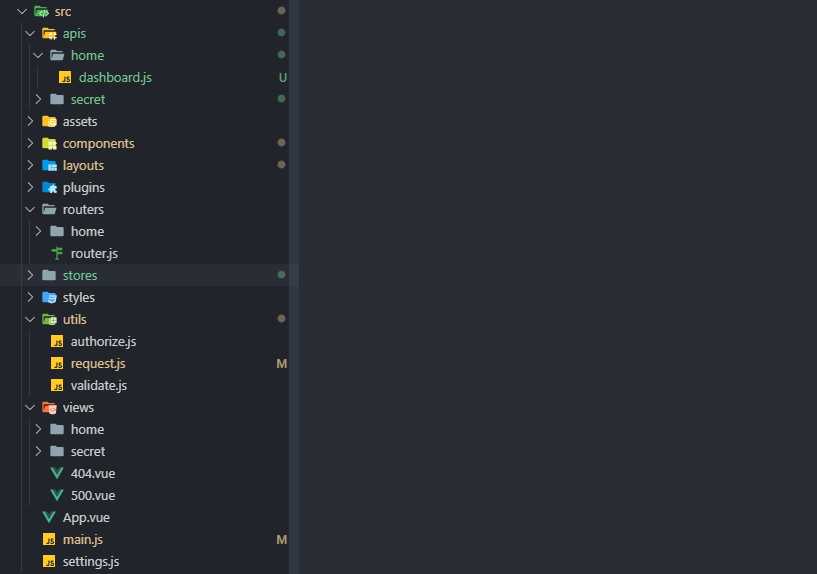Click the assets folder icon
The image size is (817, 574).
click(49, 121)
